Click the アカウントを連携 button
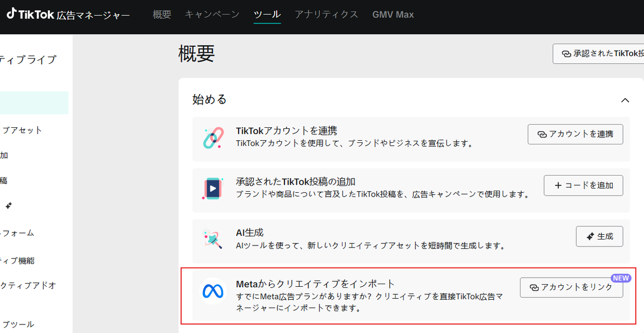Image resolution: width=644 pixels, height=333 pixels. tap(575, 134)
